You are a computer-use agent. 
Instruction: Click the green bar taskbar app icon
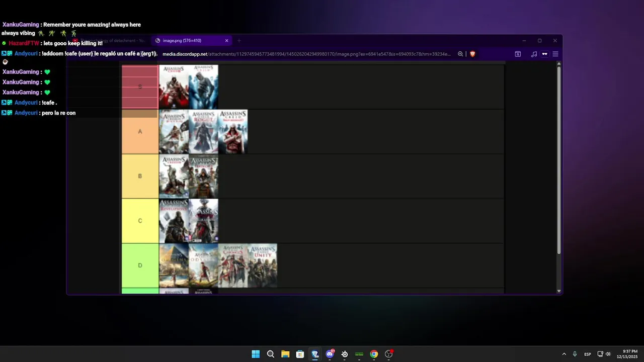359,354
